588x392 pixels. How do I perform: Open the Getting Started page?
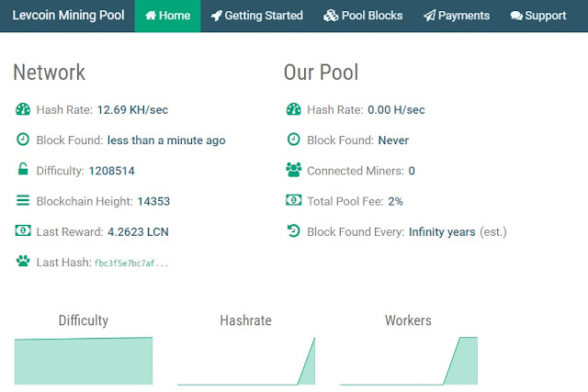point(257,16)
